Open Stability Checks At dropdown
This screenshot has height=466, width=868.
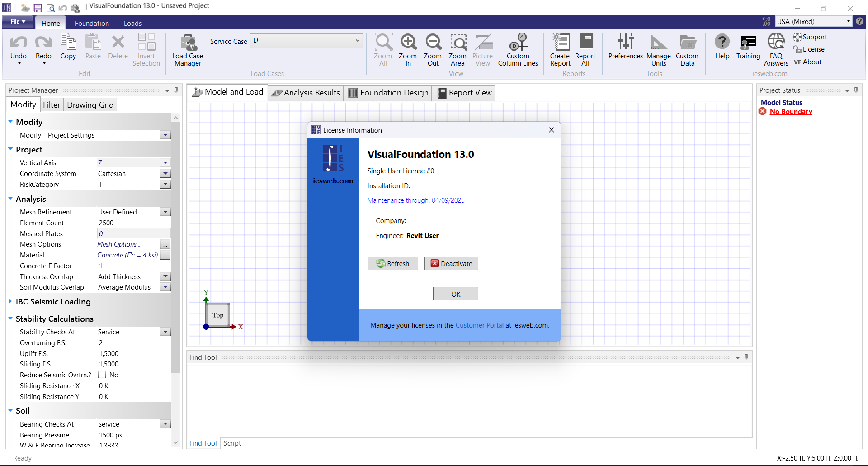165,332
